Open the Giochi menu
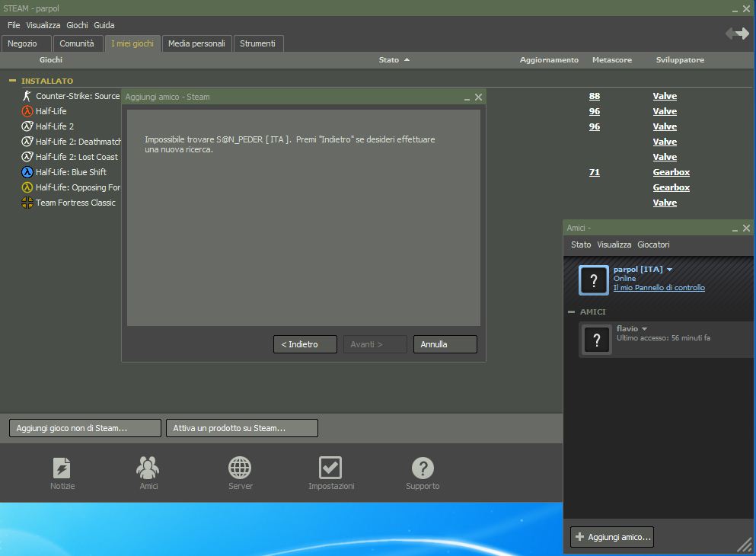The image size is (756, 556). (77, 25)
